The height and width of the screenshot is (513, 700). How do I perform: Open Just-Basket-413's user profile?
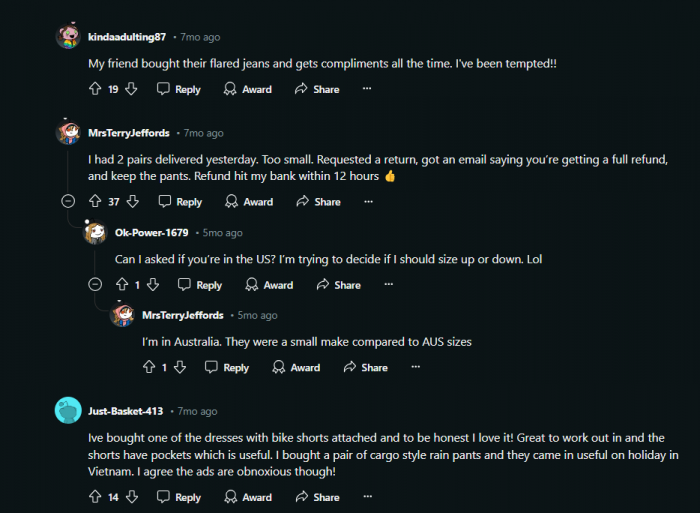point(125,411)
